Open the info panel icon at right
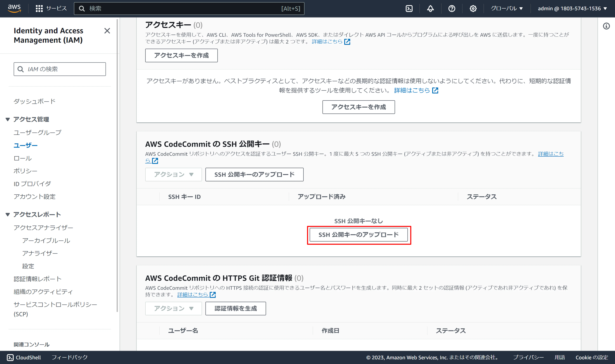This screenshot has height=364, width=615. 606,26
